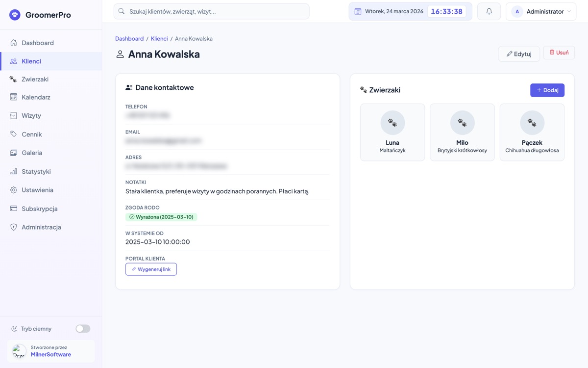Click the calendar icon beside the date
The image size is (588, 368).
point(358,11)
